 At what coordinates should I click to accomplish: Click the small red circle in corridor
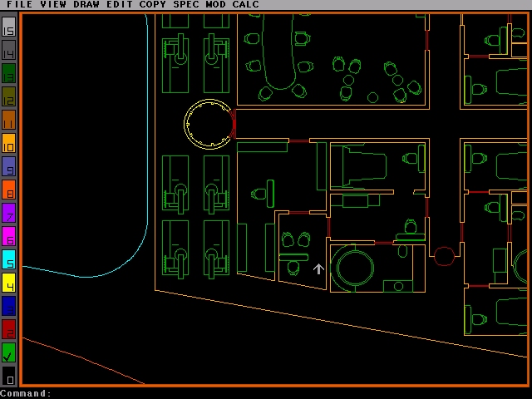tap(445, 255)
